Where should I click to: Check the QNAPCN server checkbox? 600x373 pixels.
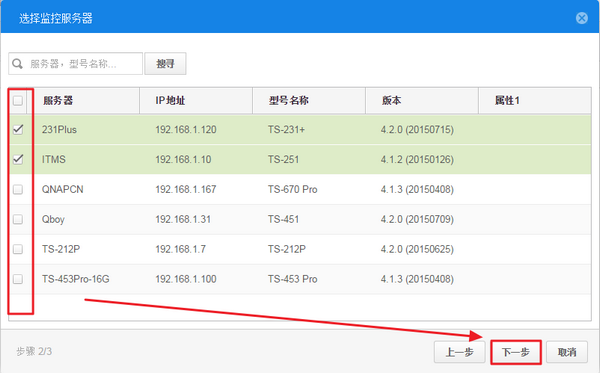(x=18, y=189)
